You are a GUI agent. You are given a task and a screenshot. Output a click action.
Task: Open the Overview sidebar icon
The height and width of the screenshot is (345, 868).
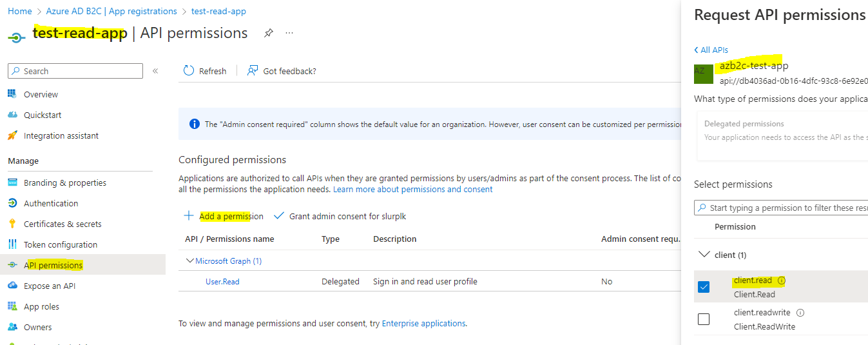(x=12, y=94)
